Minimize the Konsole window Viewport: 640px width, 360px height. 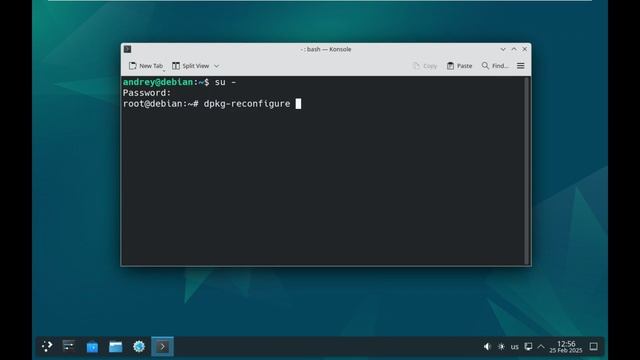(503, 49)
